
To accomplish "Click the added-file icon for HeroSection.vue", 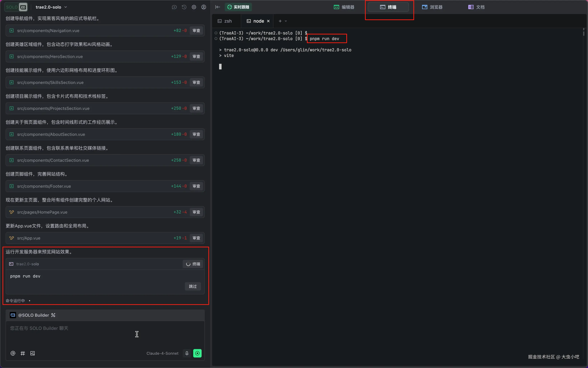I will [11, 57].
